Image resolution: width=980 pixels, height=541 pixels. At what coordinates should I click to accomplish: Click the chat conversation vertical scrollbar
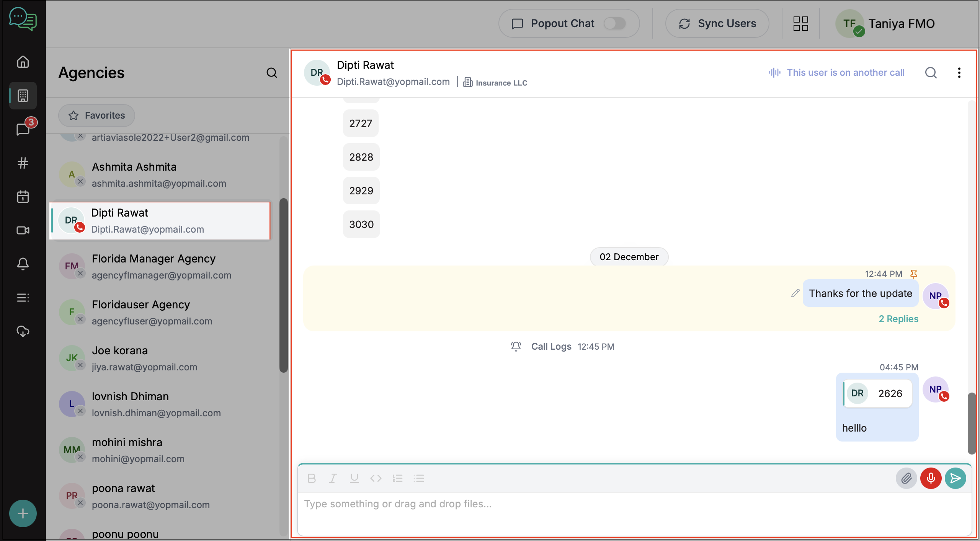click(x=972, y=423)
